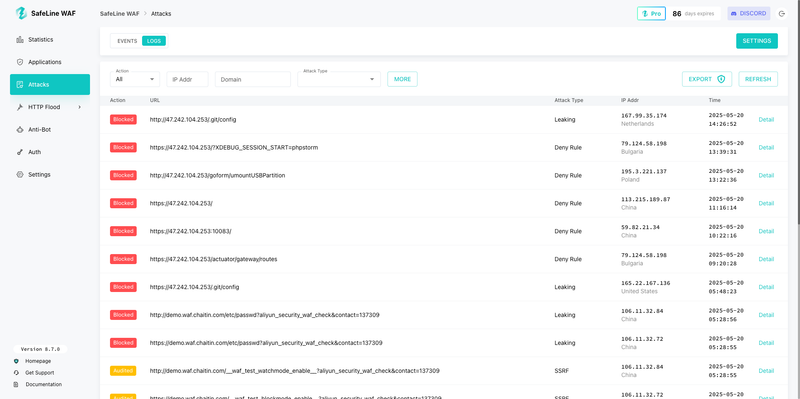Screen dimensions: 800x399
Task: Click the Attack Type column header
Action: [569, 101]
